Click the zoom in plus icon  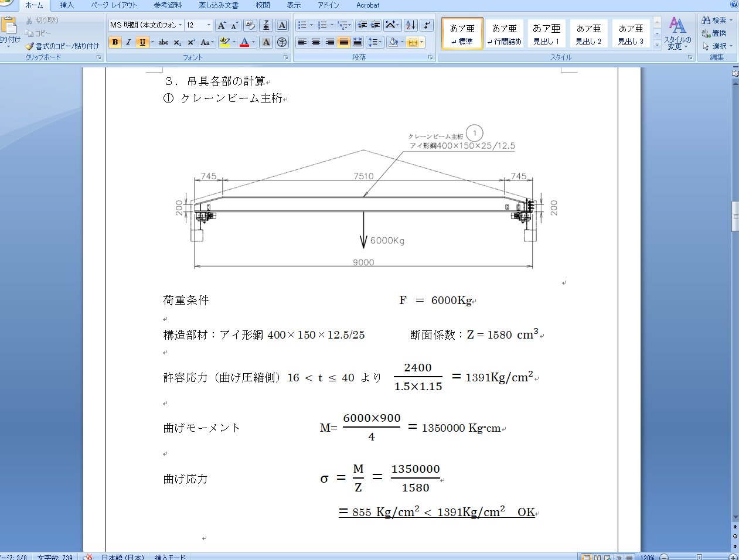click(733, 557)
